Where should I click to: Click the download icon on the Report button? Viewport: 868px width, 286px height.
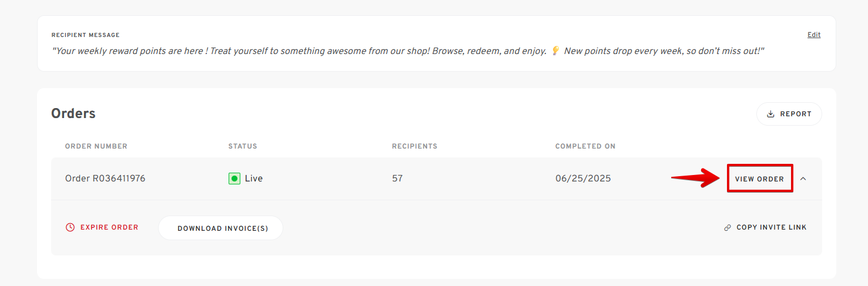click(770, 114)
